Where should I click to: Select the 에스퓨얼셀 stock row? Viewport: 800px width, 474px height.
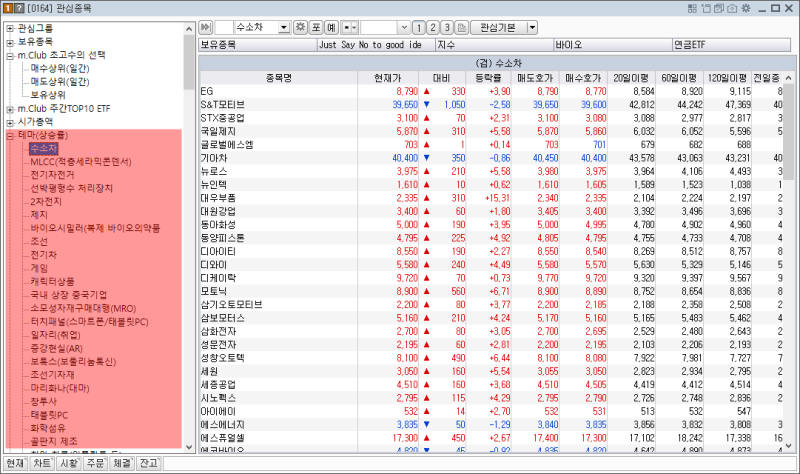(x=491, y=438)
